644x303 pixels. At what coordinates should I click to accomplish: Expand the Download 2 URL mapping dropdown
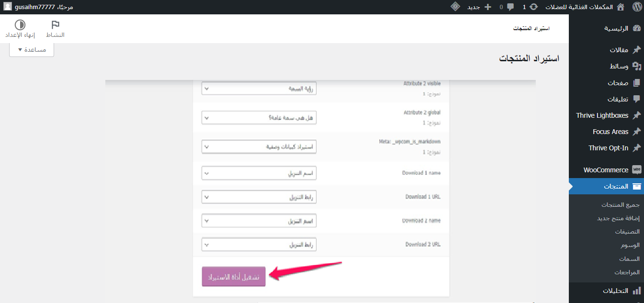(259, 245)
